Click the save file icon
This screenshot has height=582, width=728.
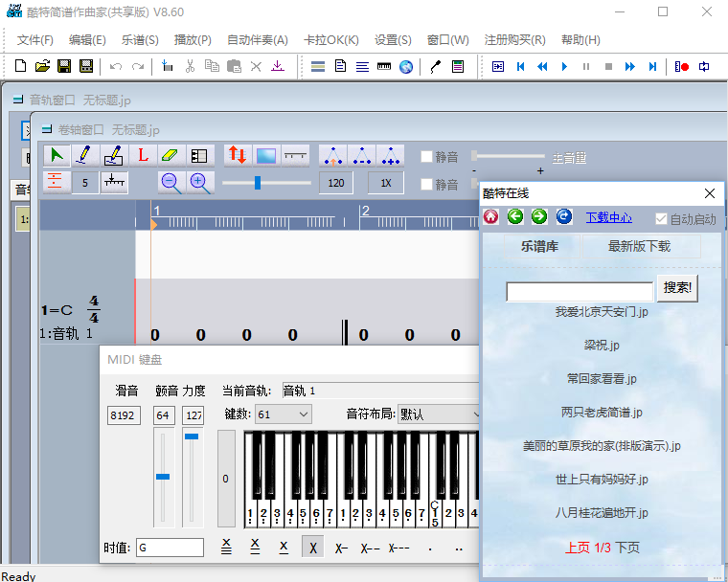[64, 66]
